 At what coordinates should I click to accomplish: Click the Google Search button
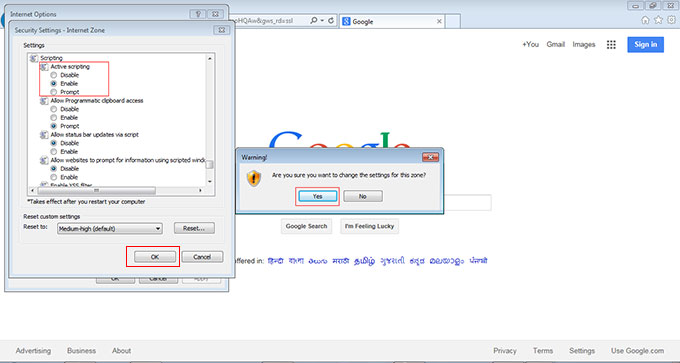point(306,226)
